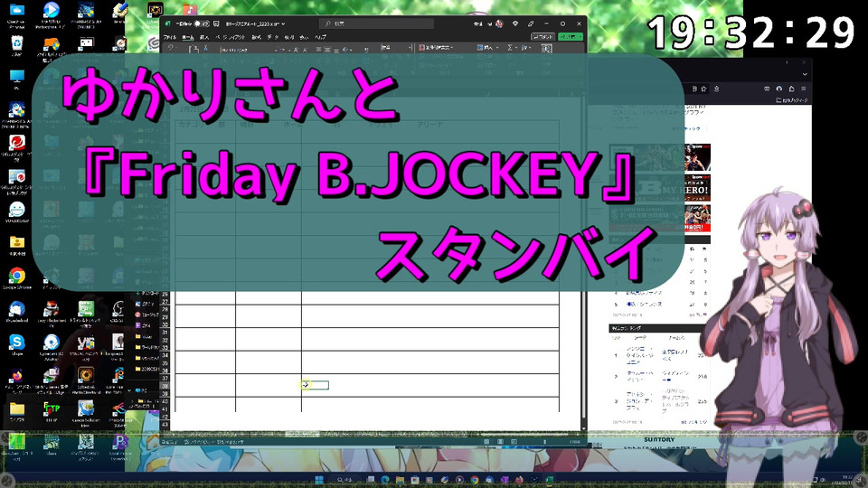868x488 pixels.
Task: Select the Thunderbird desktop icon
Action: [x=16, y=312]
